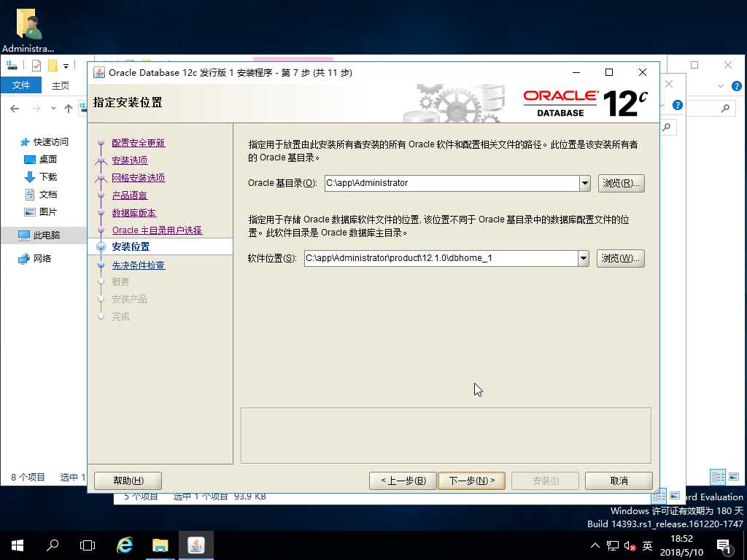Viewport: 747px width, 560px height.
Task: Open taskbar search magnifier
Action: (53, 545)
